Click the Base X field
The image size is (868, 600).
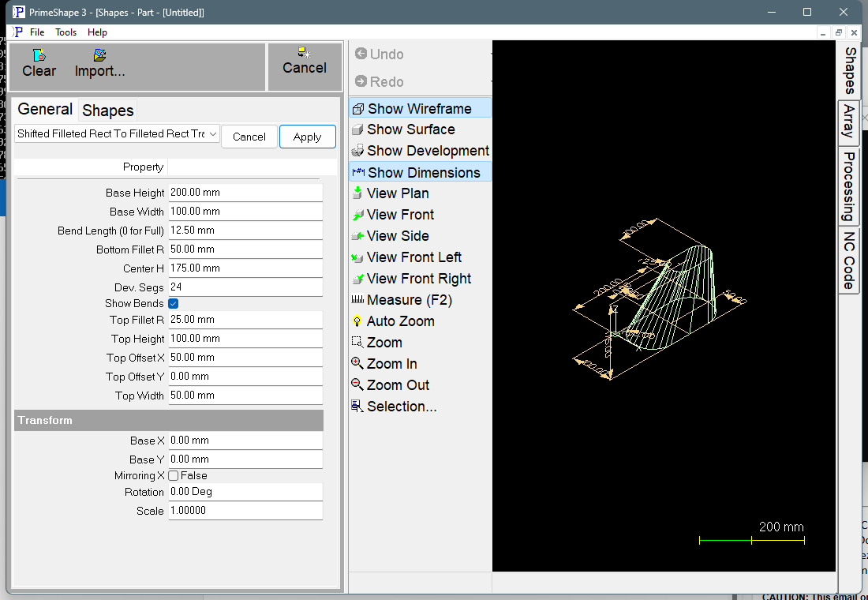[x=245, y=441]
